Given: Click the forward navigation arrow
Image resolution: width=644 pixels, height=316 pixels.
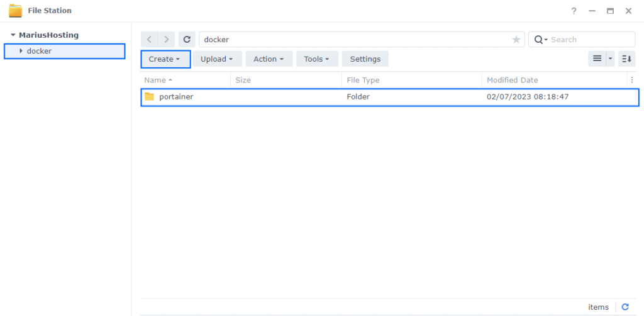Looking at the screenshot, I should coord(167,40).
